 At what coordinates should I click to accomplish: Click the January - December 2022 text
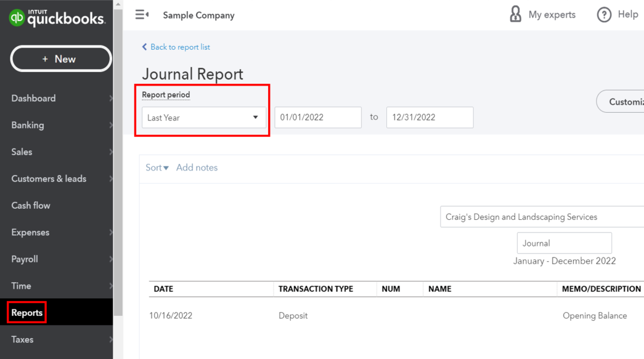[565, 261]
